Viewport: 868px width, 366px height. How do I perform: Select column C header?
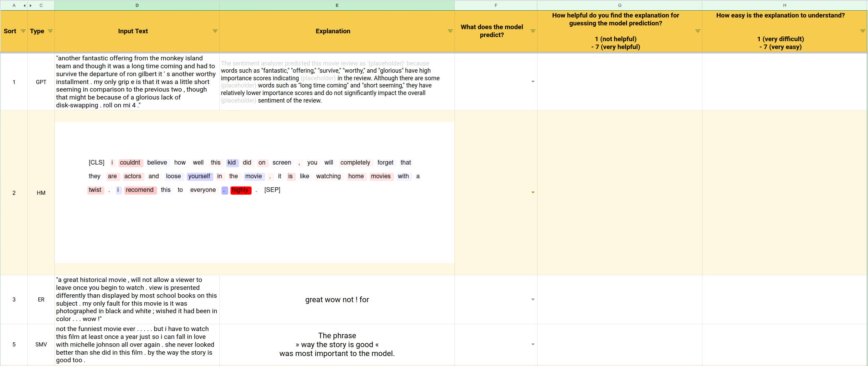[x=41, y=5]
